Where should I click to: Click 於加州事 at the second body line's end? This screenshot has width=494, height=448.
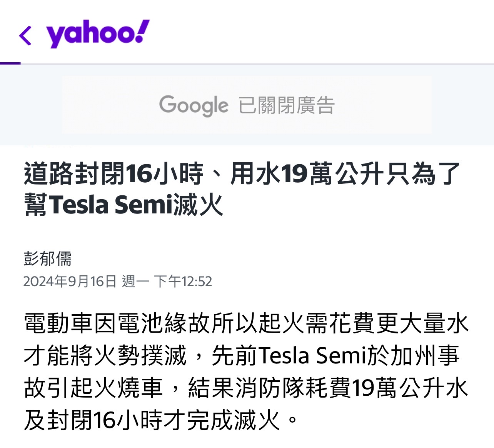click(414, 355)
